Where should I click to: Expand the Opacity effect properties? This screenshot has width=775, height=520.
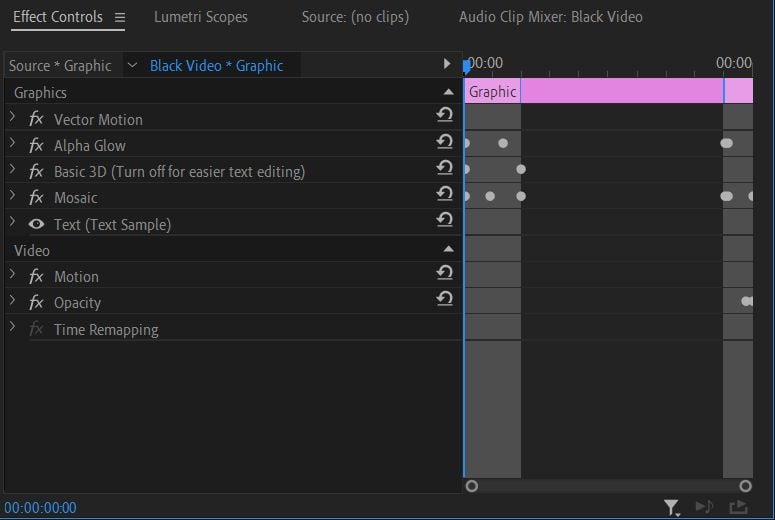pyautogui.click(x=12, y=301)
